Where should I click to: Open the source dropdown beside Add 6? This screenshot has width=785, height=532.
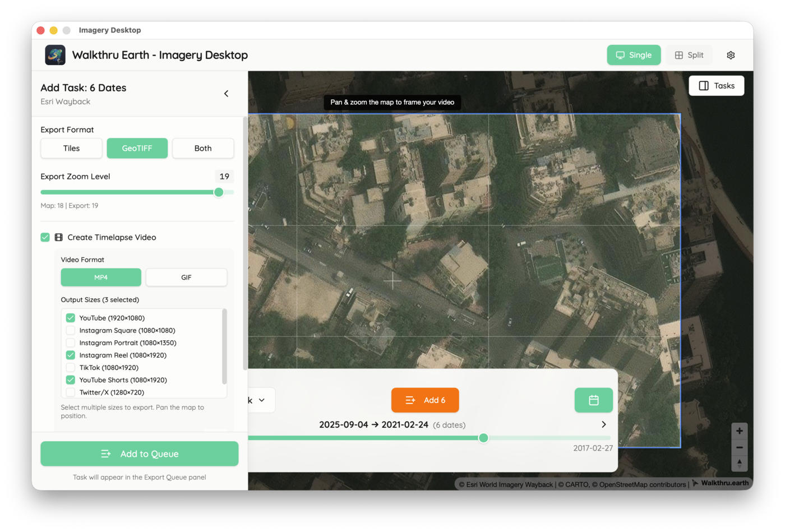point(261,400)
